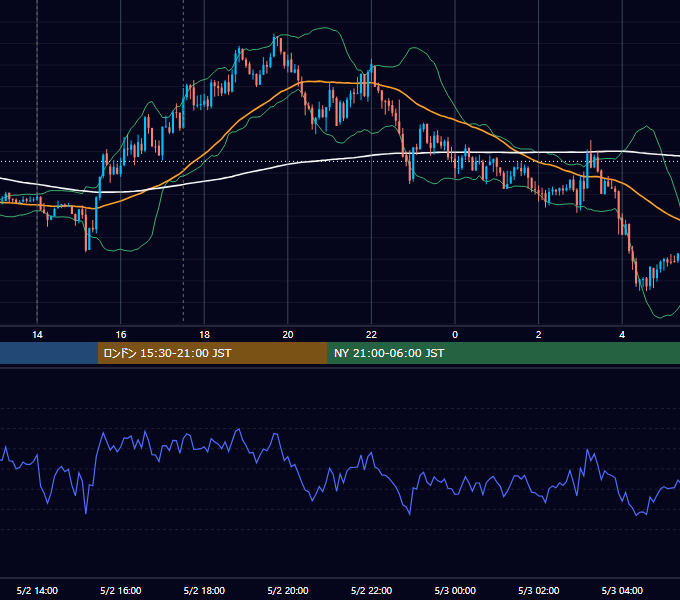Image resolution: width=680 pixels, height=600 pixels.
Task: Click the blue session bar before ロンドン
Action: (49, 353)
